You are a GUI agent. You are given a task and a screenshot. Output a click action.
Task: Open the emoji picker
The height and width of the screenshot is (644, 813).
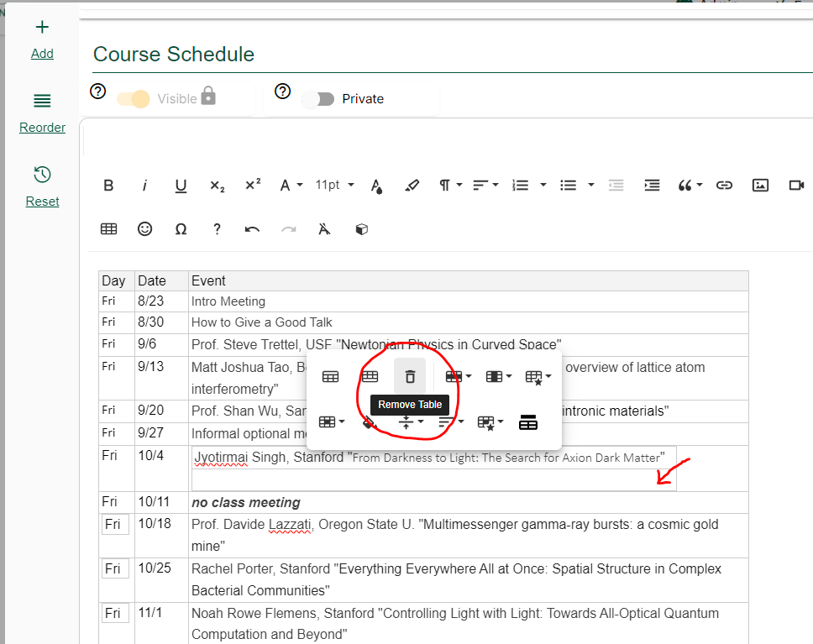[144, 228]
